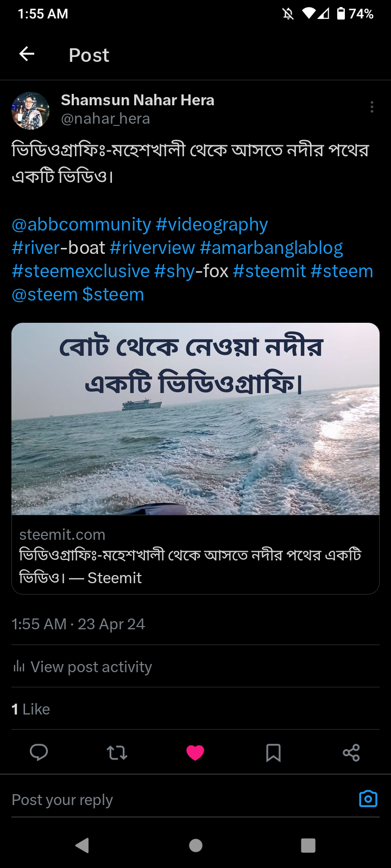
Task: Open the @abbcommunity mention link
Action: point(81,224)
